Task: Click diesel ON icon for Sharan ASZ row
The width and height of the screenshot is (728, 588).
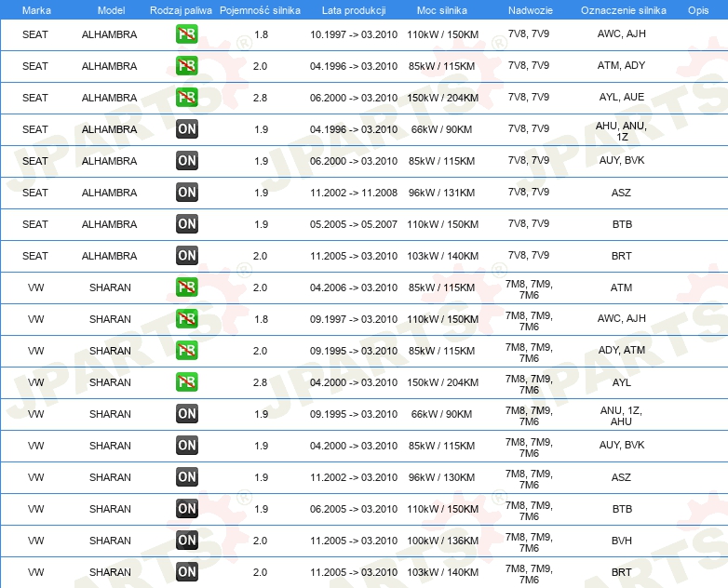Action: click(186, 476)
